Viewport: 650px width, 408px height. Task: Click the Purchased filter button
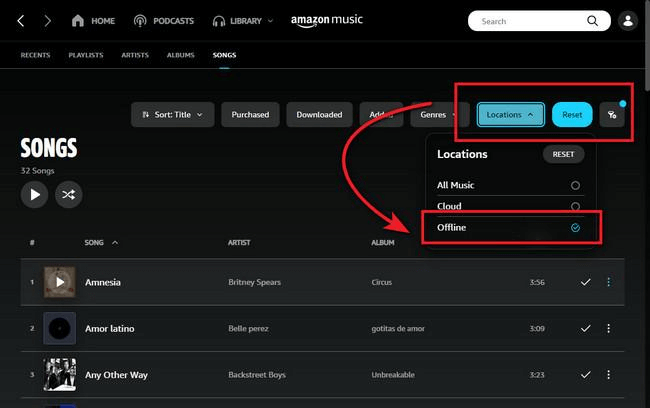coord(250,115)
